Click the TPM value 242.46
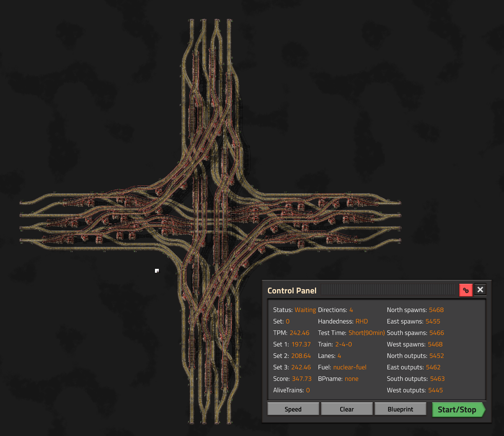This screenshot has height=436, width=504. [x=299, y=333]
